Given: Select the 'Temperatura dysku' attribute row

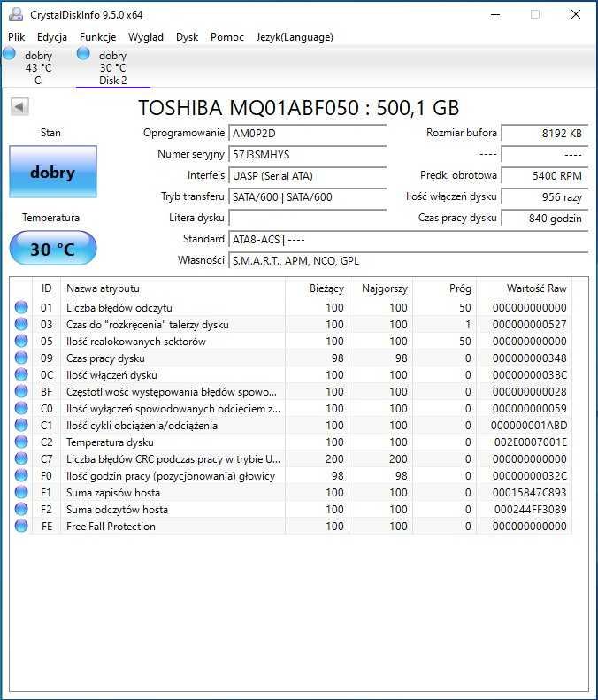Looking at the screenshot, I should pyautogui.click(x=290, y=442).
